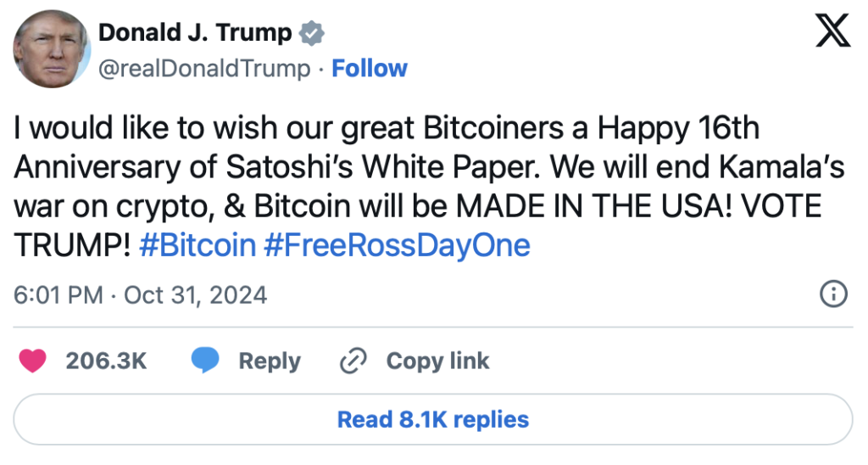Viewport: 868px width, 465px height.
Task: Click the X logo icon
Action: coord(832,34)
